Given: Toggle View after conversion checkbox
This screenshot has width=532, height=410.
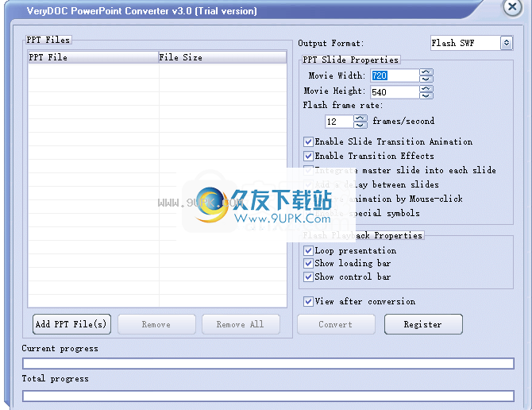Looking at the screenshot, I should point(308,301).
